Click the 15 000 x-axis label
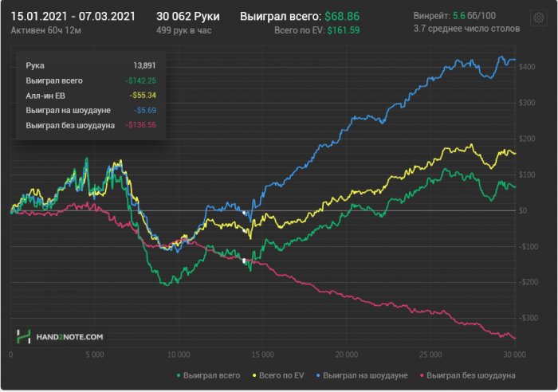The width and height of the screenshot is (558, 392). point(262,355)
